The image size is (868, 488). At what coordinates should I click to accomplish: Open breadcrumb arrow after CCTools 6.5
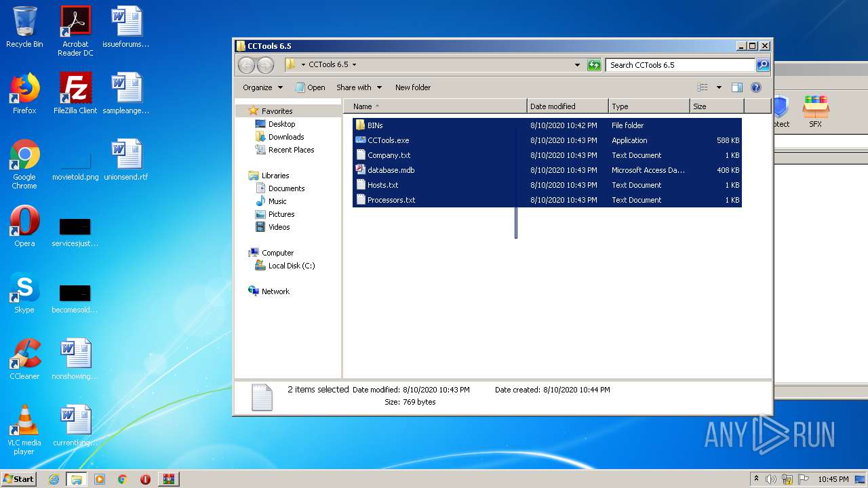point(354,65)
